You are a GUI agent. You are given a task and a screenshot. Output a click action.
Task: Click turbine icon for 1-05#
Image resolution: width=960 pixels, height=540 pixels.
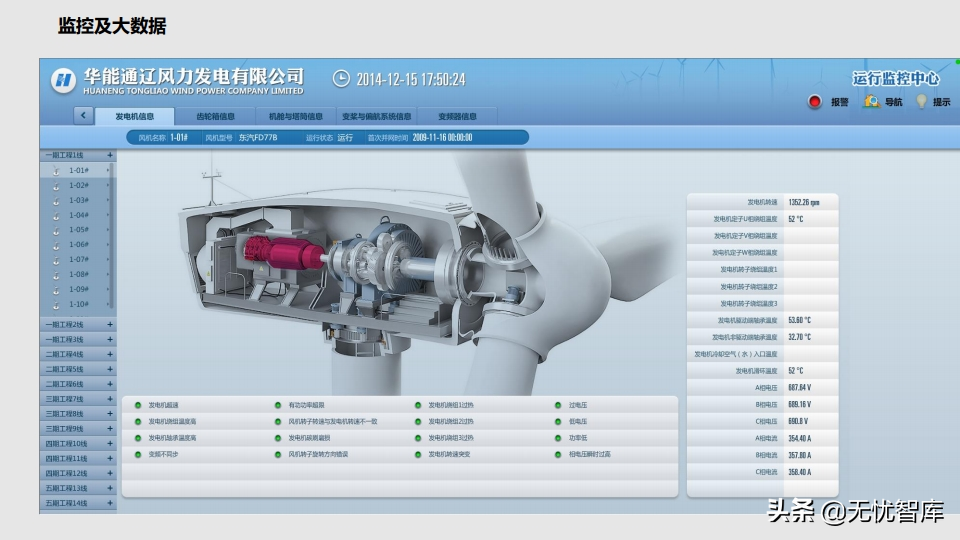tap(56, 230)
